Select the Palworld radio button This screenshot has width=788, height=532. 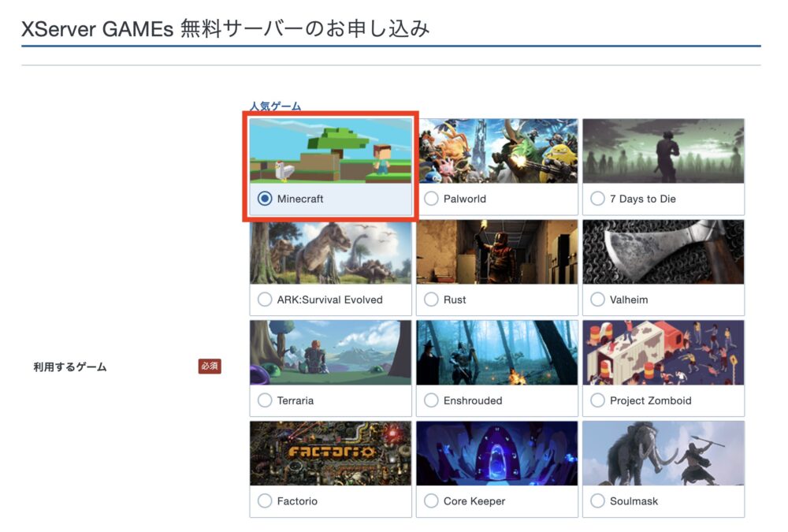pyautogui.click(x=431, y=199)
